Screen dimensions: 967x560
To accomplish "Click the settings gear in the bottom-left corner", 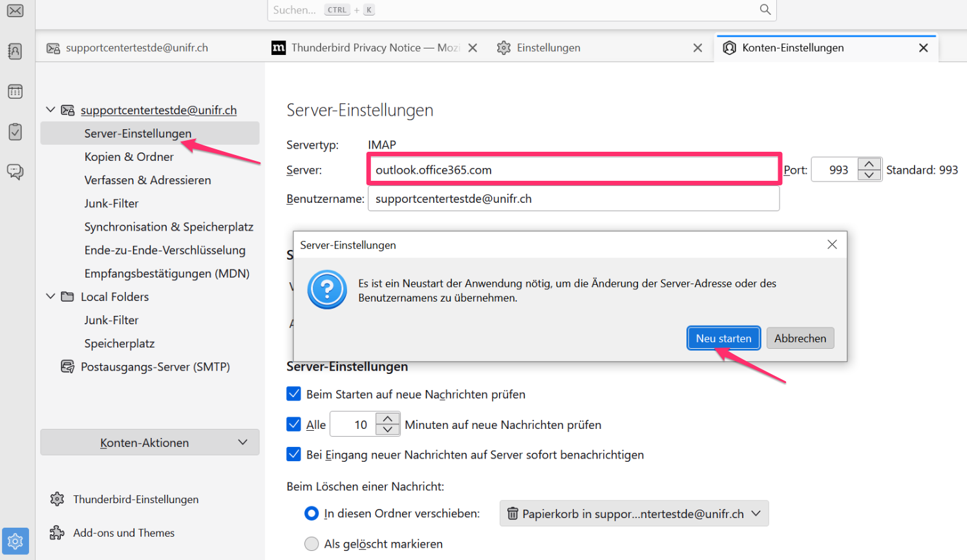I will [16, 541].
